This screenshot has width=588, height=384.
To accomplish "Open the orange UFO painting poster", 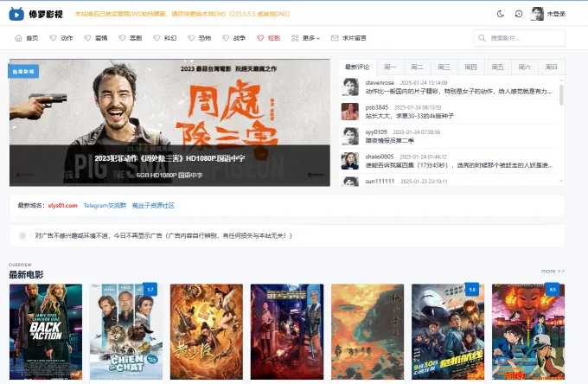I will (367, 332).
